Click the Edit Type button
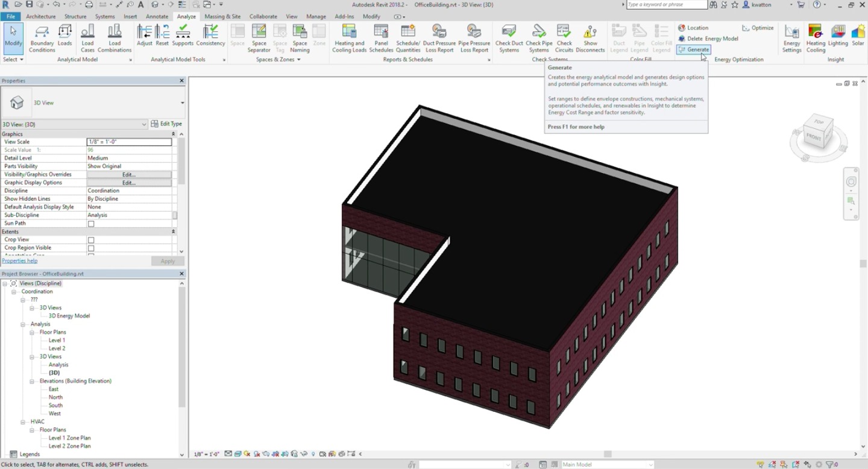Viewport: 868px width, 469px height. click(166, 124)
